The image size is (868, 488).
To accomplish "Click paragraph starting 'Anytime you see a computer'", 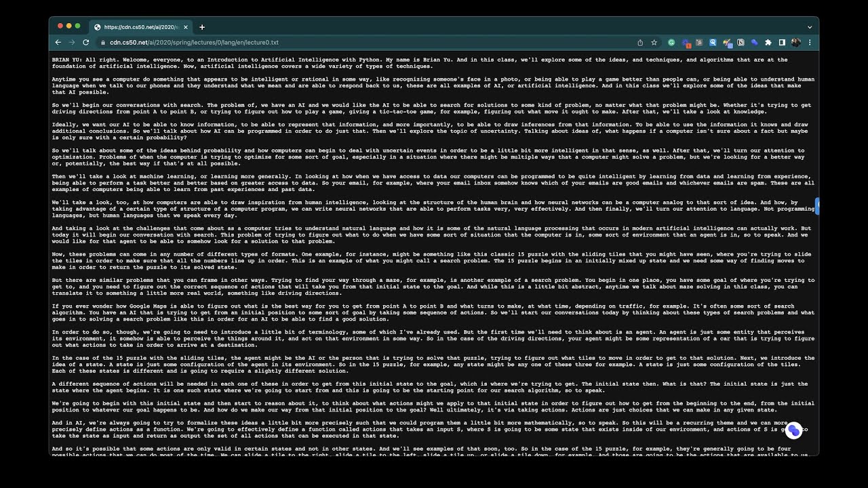I will point(433,85).
